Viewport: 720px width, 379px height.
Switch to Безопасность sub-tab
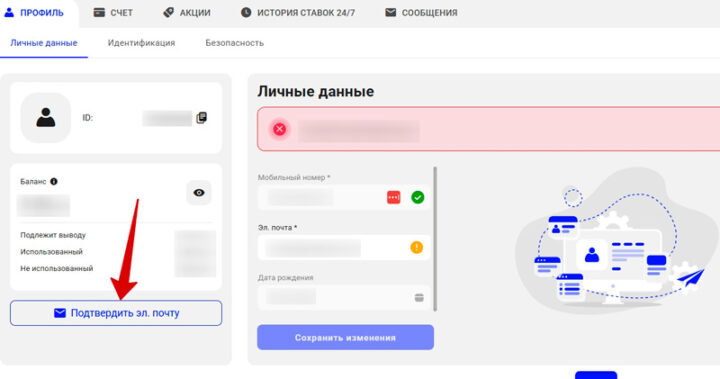(235, 43)
